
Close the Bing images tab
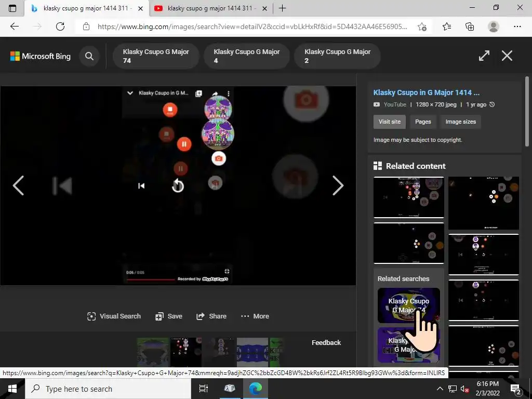(140, 8)
